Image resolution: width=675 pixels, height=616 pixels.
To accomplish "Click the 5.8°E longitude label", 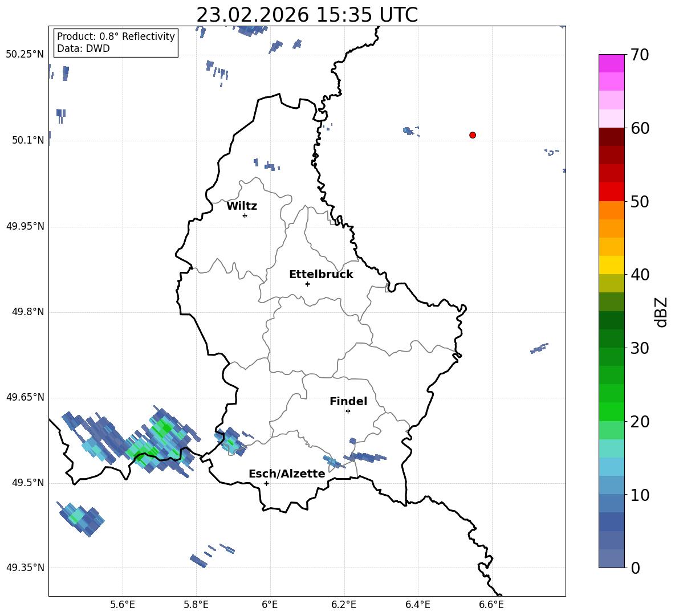I will (196, 605).
